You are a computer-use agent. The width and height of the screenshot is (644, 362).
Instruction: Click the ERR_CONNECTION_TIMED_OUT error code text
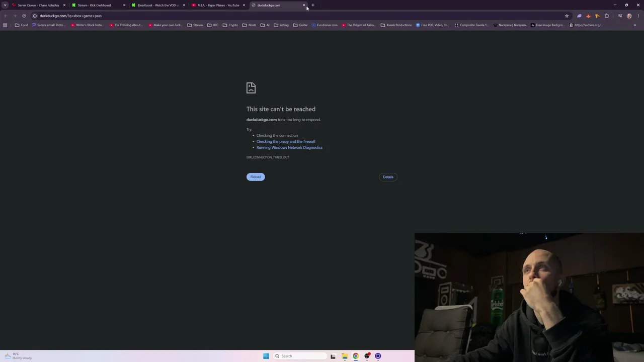click(x=268, y=157)
